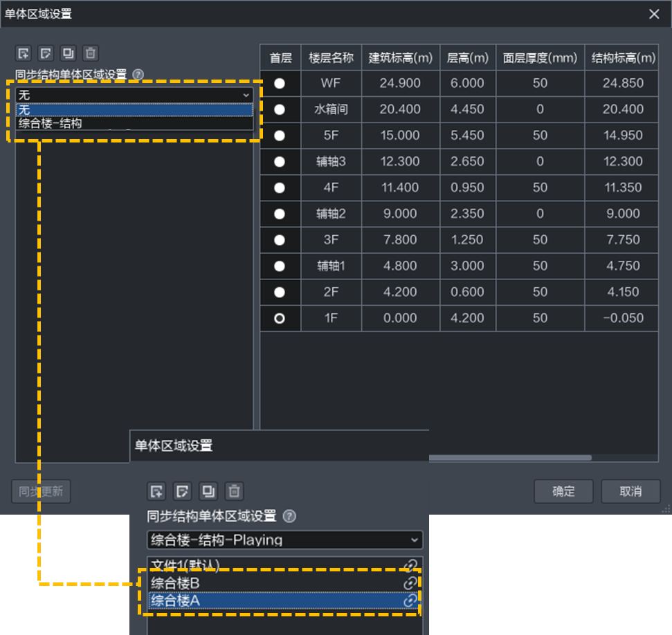Click the delete trash icon in lower panel toolbar

(x=234, y=491)
